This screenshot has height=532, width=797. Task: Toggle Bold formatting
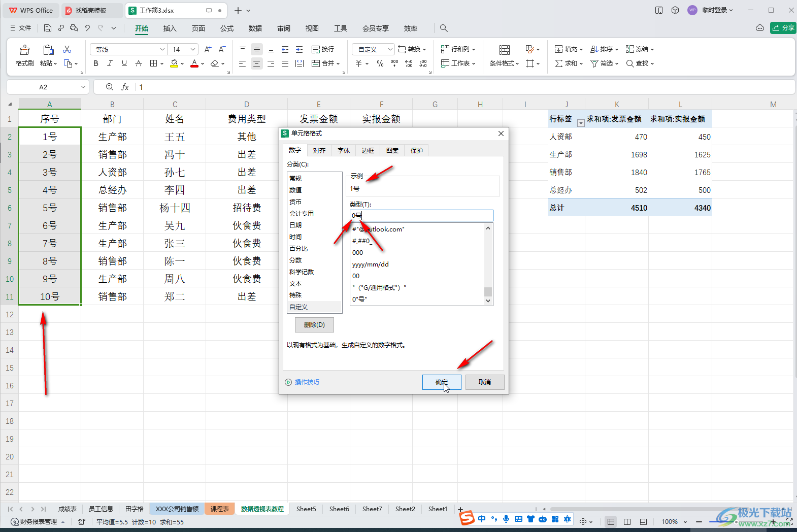point(95,63)
